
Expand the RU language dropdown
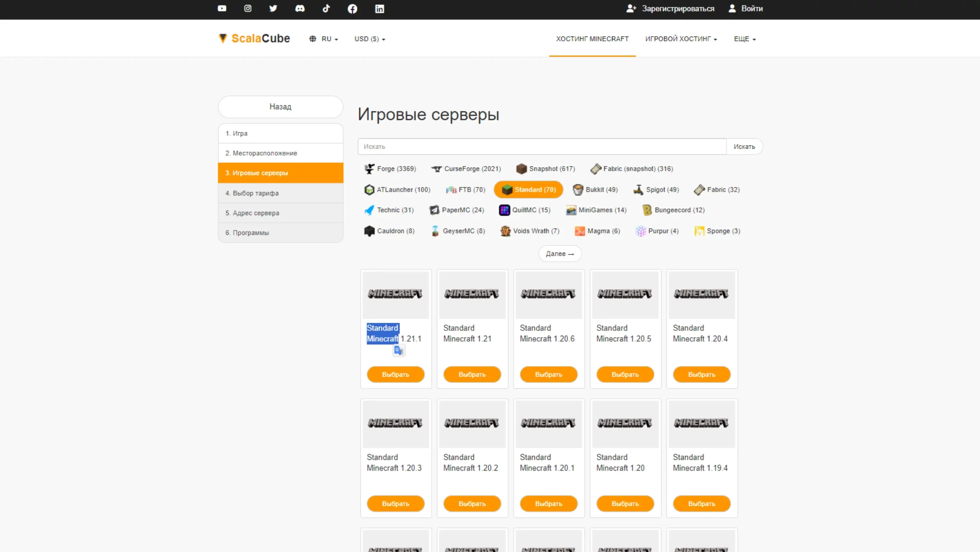tap(324, 39)
